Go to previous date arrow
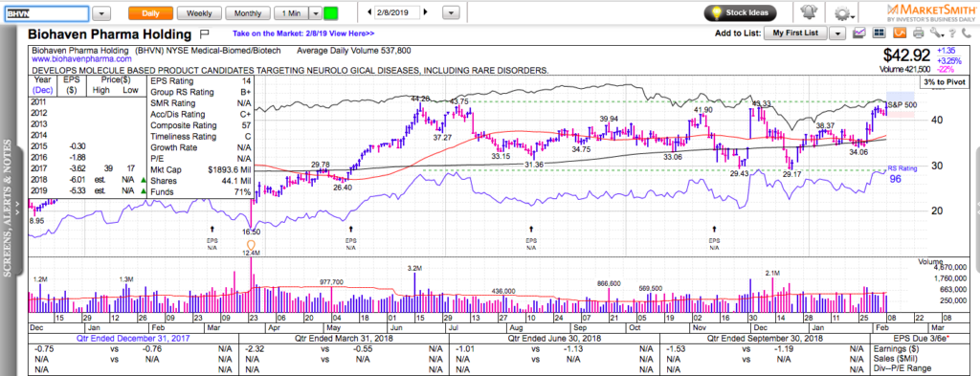 coord(369,11)
